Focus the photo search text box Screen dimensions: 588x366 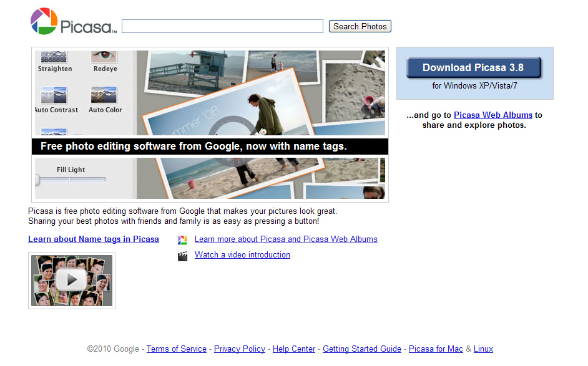point(222,26)
